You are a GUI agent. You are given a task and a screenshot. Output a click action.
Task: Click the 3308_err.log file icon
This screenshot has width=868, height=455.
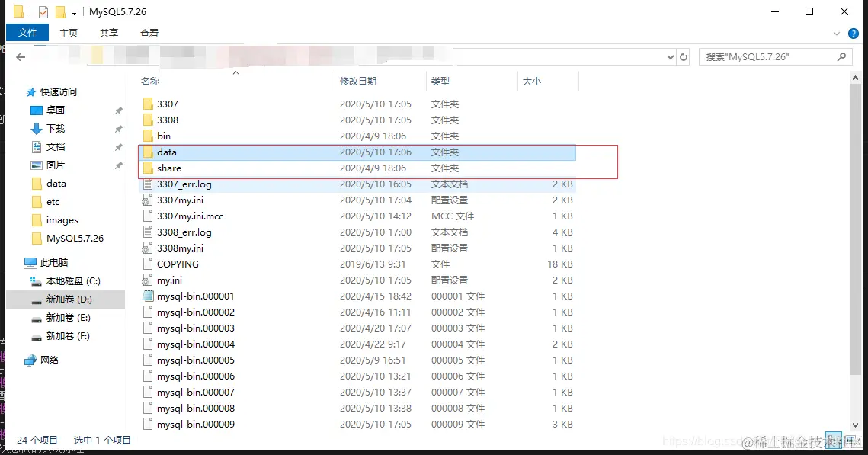[x=147, y=232]
